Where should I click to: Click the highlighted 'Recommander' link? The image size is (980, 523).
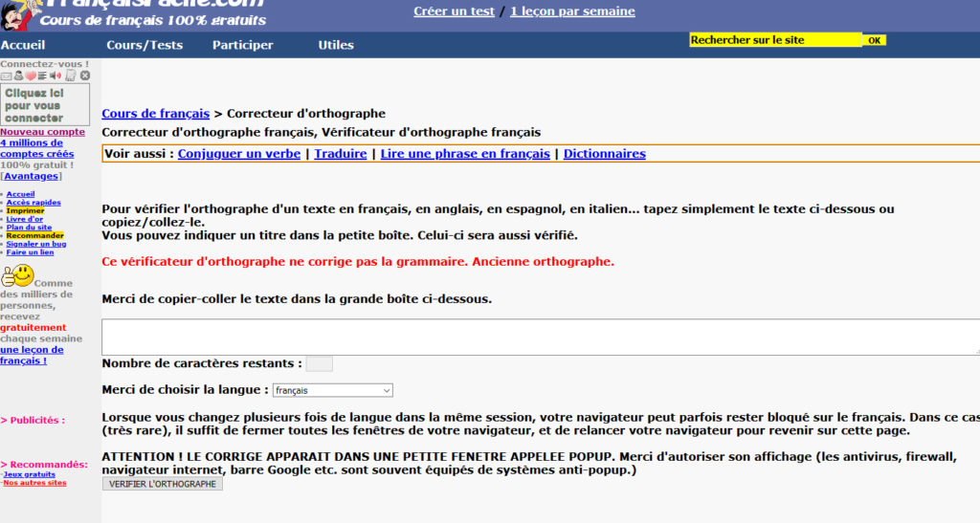point(35,235)
